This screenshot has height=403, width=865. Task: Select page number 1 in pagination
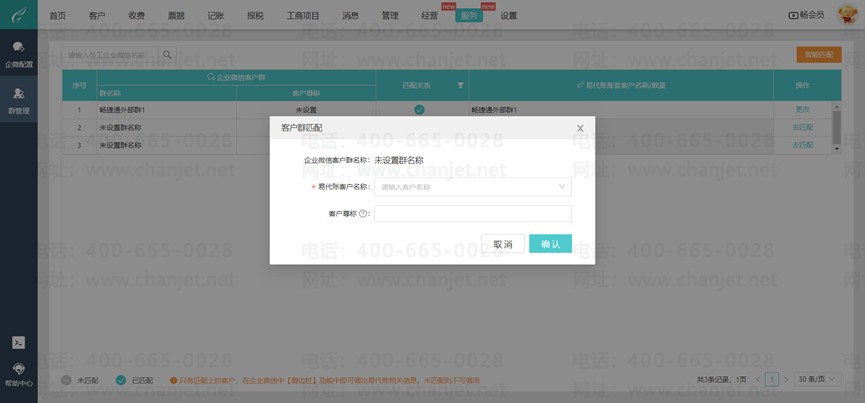pyautogui.click(x=772, y=379)
